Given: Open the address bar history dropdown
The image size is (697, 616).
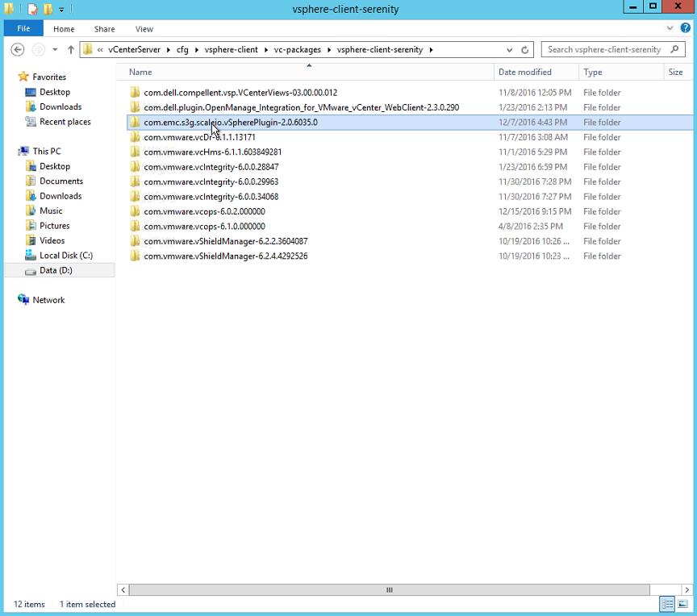Looking at the screenshot, I should tap(509, 49).
